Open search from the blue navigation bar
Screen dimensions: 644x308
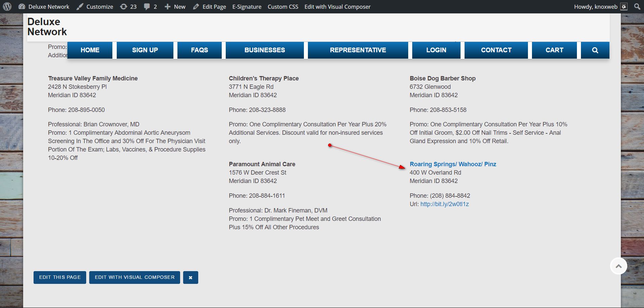[x=595, y=50]
